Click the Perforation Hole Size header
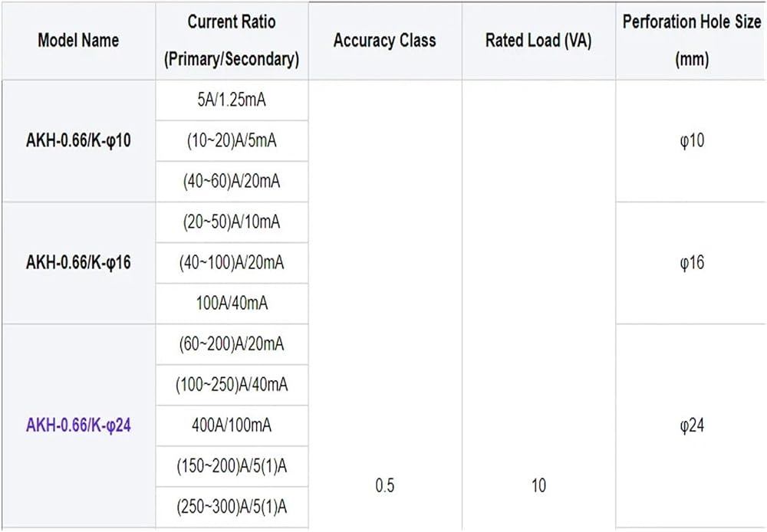 click(692, 40)
